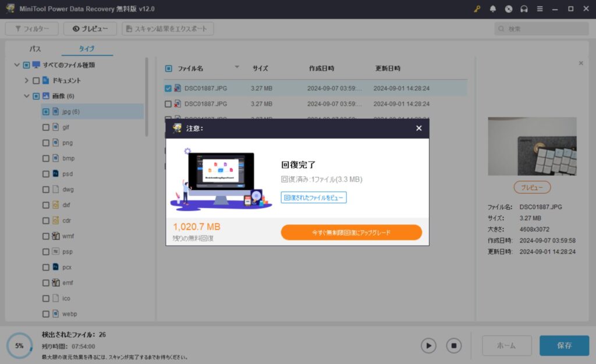Sort by the サイズ column header

click(260, 68)
